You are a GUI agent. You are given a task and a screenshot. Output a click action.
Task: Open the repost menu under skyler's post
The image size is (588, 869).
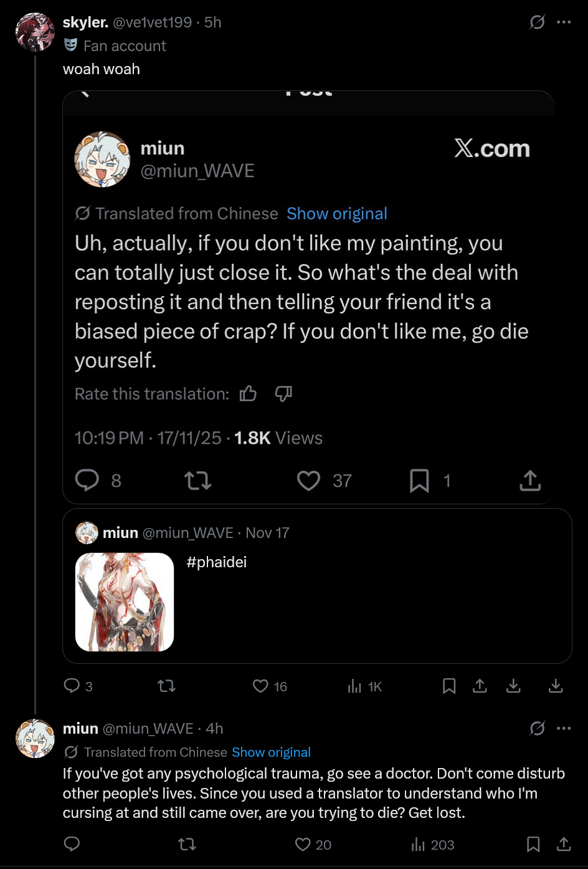[166, 686]
